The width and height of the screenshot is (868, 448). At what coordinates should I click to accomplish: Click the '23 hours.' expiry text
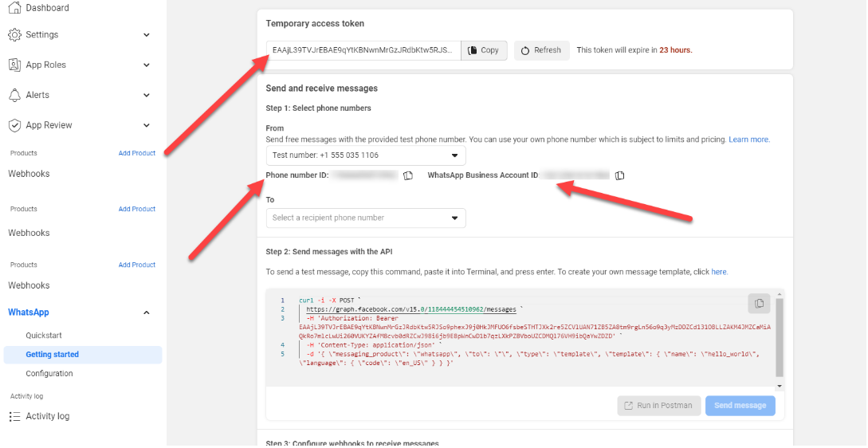point(676,50)
